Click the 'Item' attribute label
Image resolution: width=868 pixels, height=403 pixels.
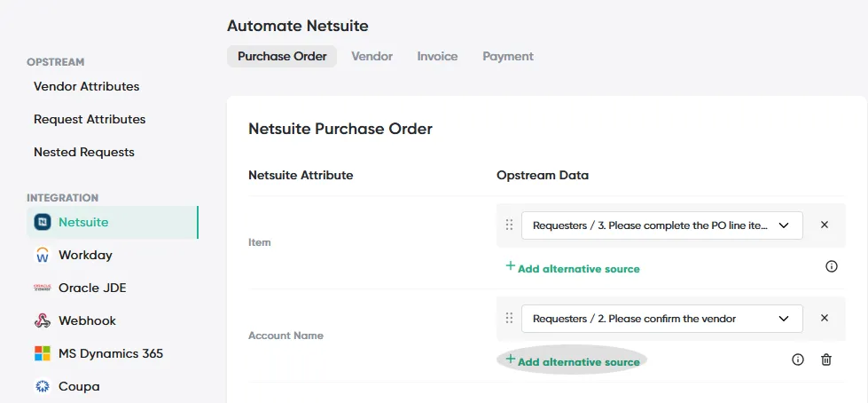[260, 242]
